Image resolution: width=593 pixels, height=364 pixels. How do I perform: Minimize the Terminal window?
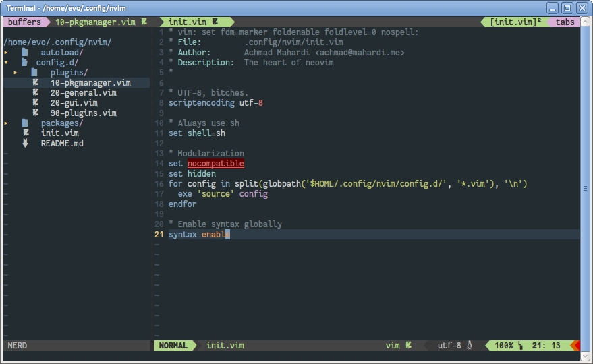pos(553,8)
